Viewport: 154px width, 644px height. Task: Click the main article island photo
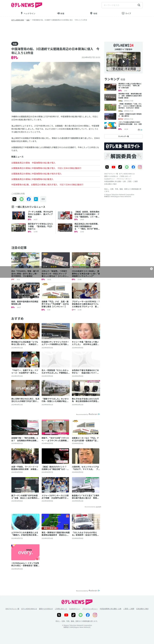click(56, 87)
